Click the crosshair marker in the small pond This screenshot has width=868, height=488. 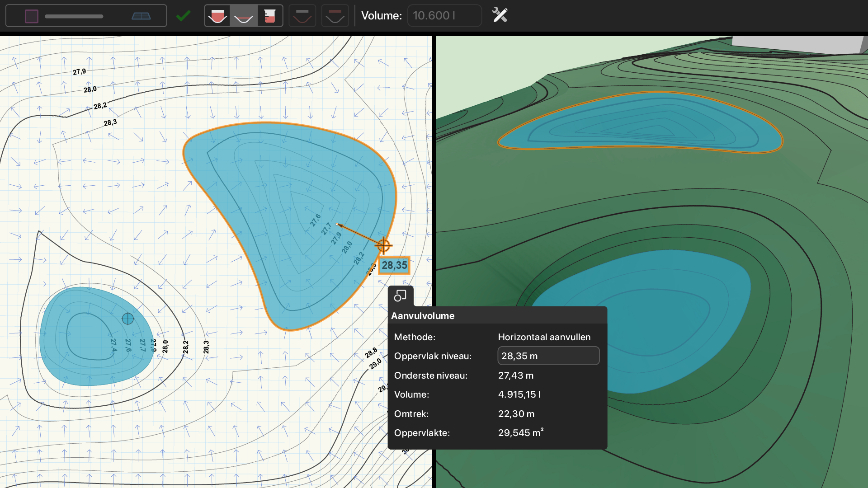click(128, 319)
